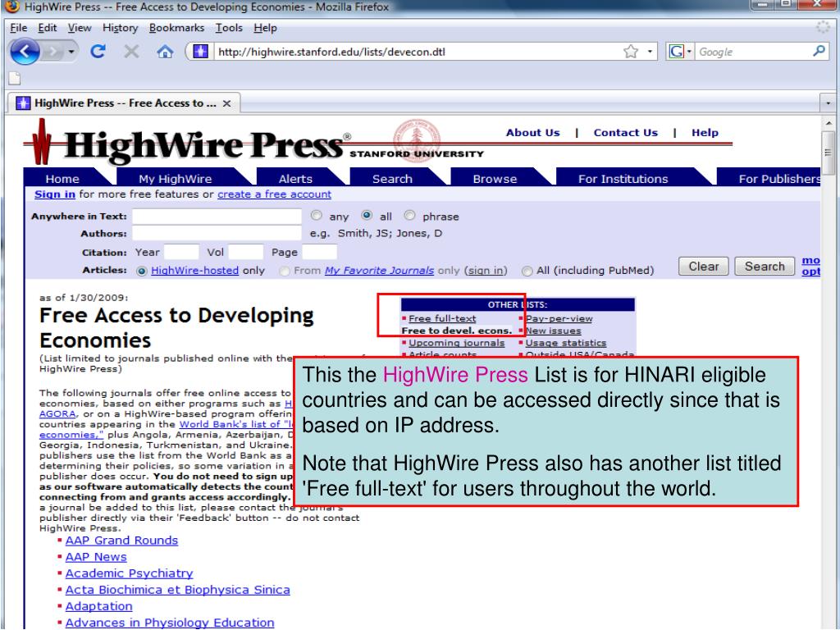The height and width of the screenshot is (630, 840).
Task: Click the citation Vol field
Action: (246, 253)
